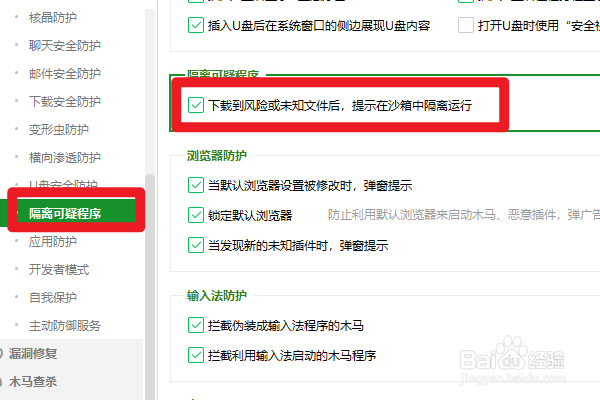Expand the 漏洞修复 category
This screenshot has width=600, height=400.
pos(33,353)
